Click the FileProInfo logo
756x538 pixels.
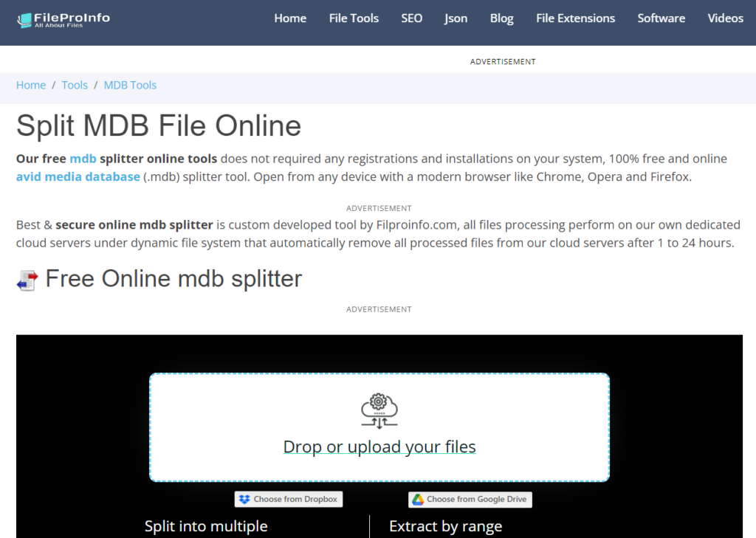point(62,20)
